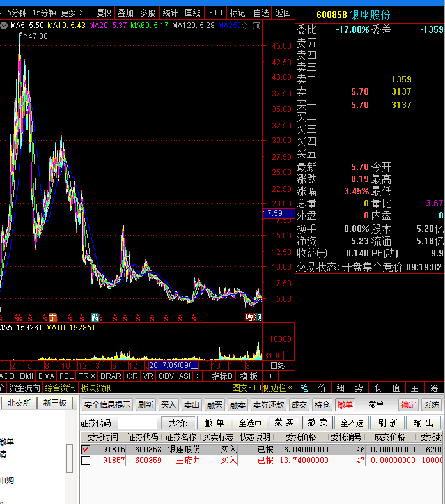This screenshot has width=445, height=504.
Task: Switch indicator to TRIX
Action: (x=87, y=376)
